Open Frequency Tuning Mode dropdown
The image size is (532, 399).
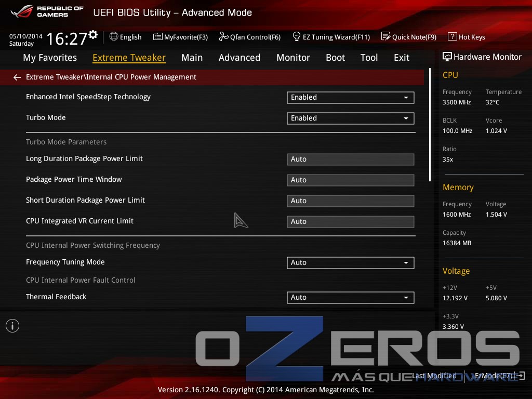[351, 263]
